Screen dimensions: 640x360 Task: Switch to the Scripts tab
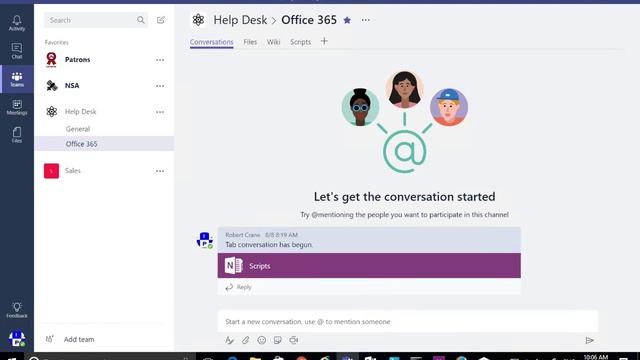pyautogui.click(x=300, y=42)
